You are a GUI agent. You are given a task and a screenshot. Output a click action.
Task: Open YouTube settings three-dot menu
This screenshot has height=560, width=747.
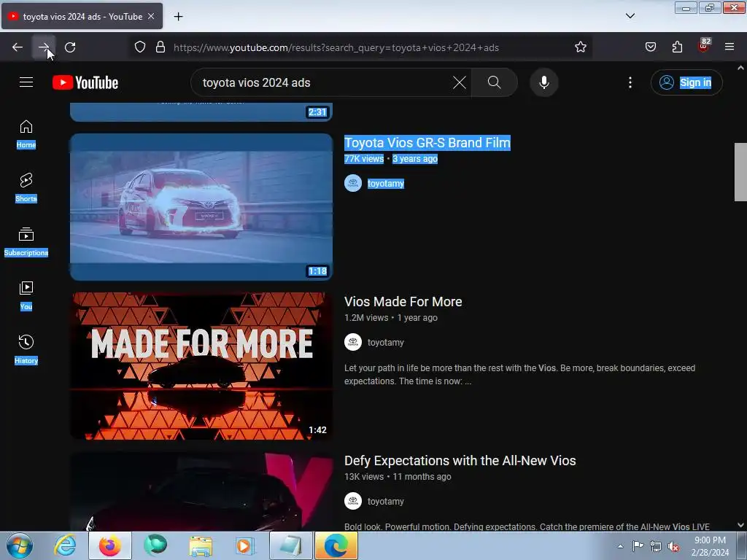point(630,82)
